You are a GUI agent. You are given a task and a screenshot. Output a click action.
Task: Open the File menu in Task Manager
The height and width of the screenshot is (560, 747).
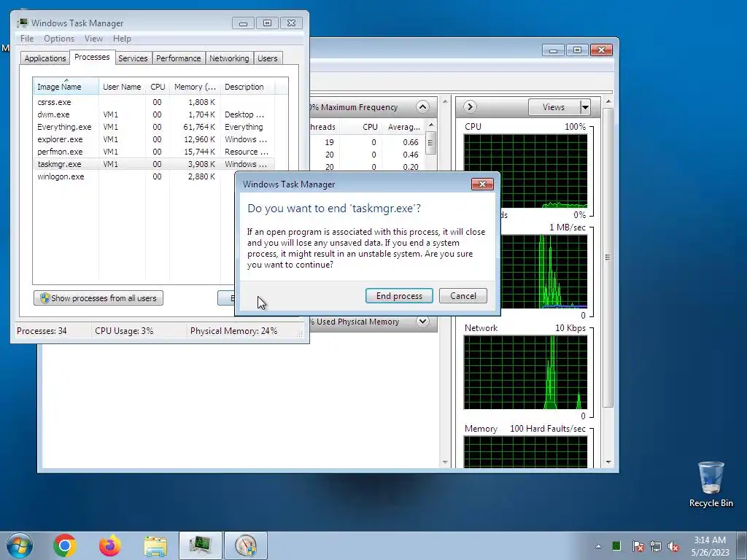pyautogui.click(x=27, y=39)
